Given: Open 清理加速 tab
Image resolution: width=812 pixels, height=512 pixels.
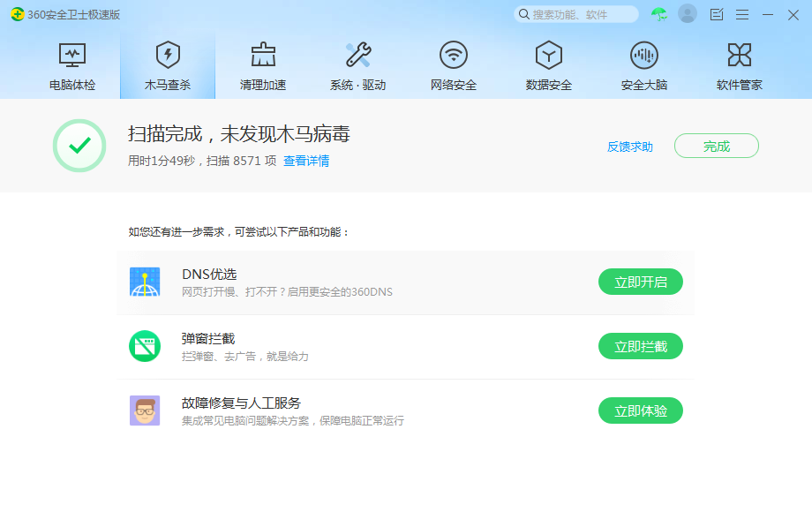Looking at the screenshot, I should point(263,66).
